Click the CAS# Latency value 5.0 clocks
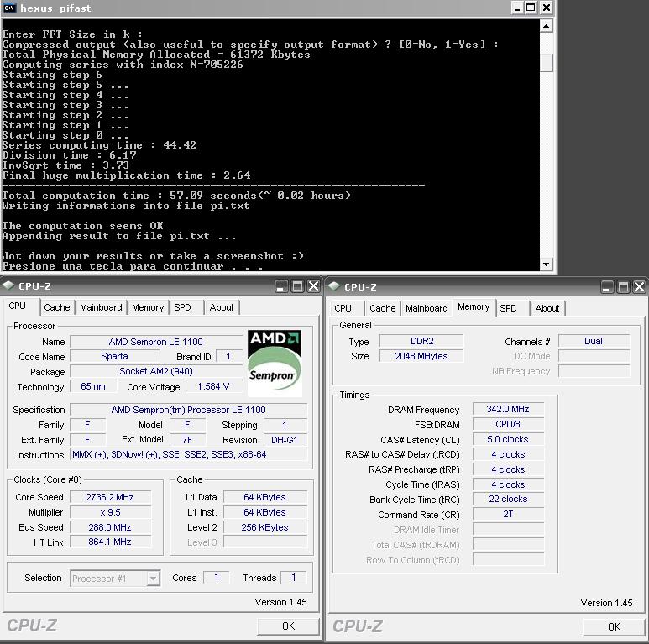649x644 pixels. 508,439
